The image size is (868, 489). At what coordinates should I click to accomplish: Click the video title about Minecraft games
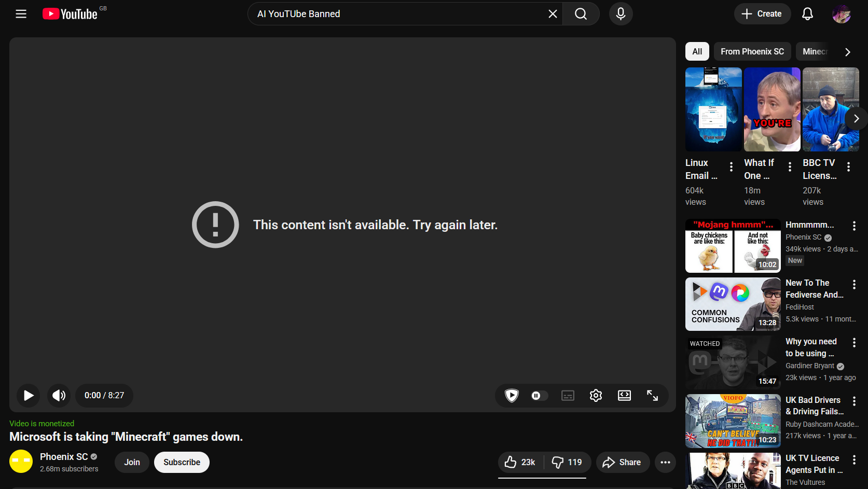(x=126, y=437)
